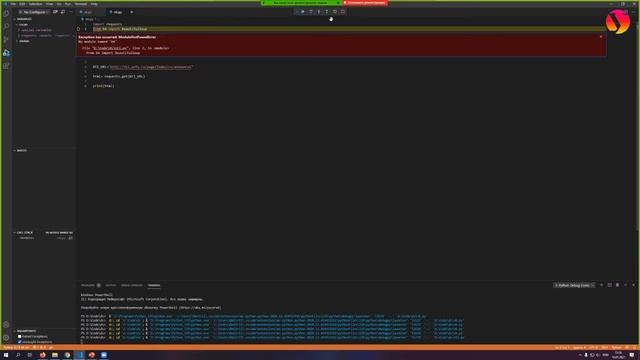Screen dimensions: 640x360
Task: Select the Terminal panel tab
Action: point(154,285)
